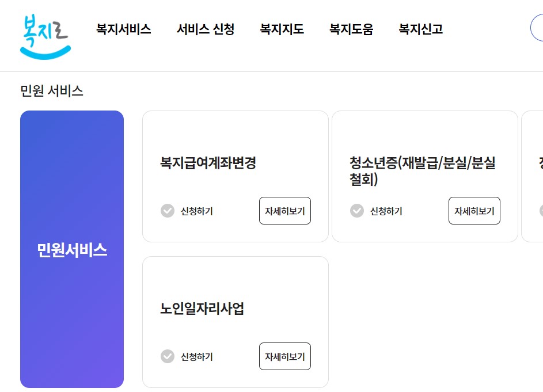Viewport: 543px width, 392px height.
Task: Click check icon beside 신청하기 on 노인일자리사업
Action: (166, 356)
